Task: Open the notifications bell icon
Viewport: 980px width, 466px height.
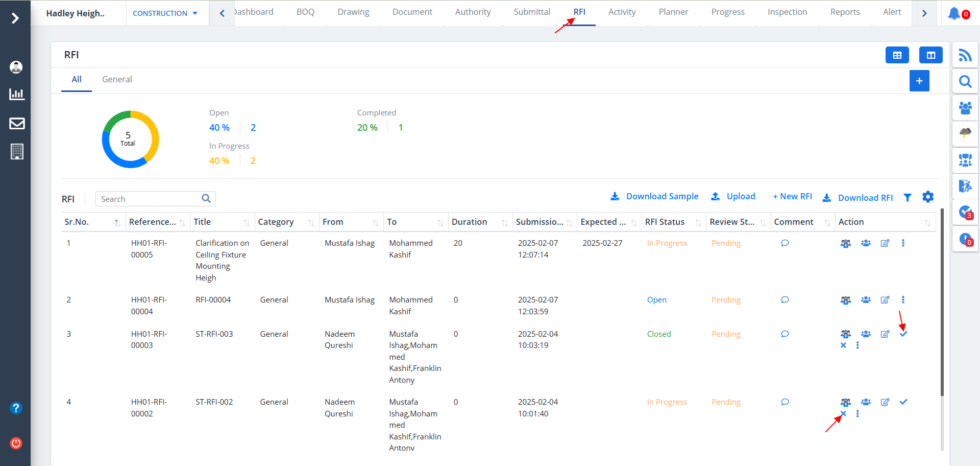Action: [x=953, y=13]
